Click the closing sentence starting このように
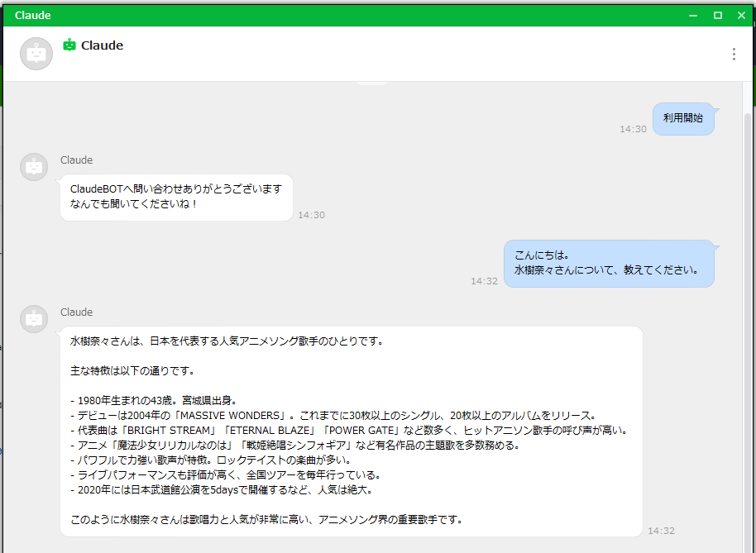The image size is (756, 553). click(x=267, y=520)
